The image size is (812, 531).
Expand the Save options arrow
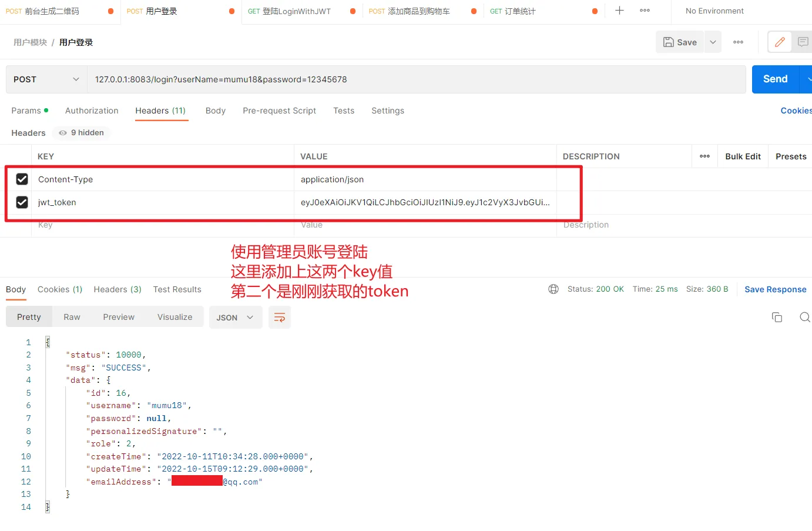(x=713, y=42)
